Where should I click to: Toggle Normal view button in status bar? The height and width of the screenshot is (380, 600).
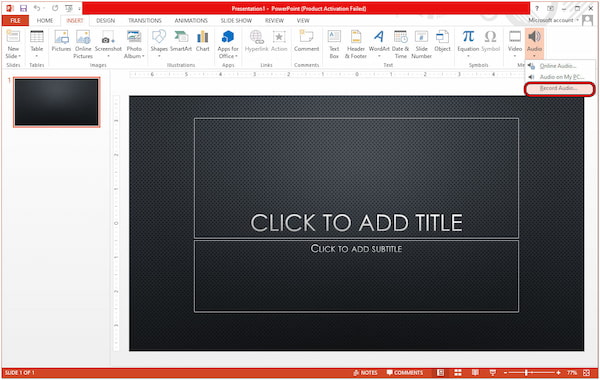pos(440,373)
